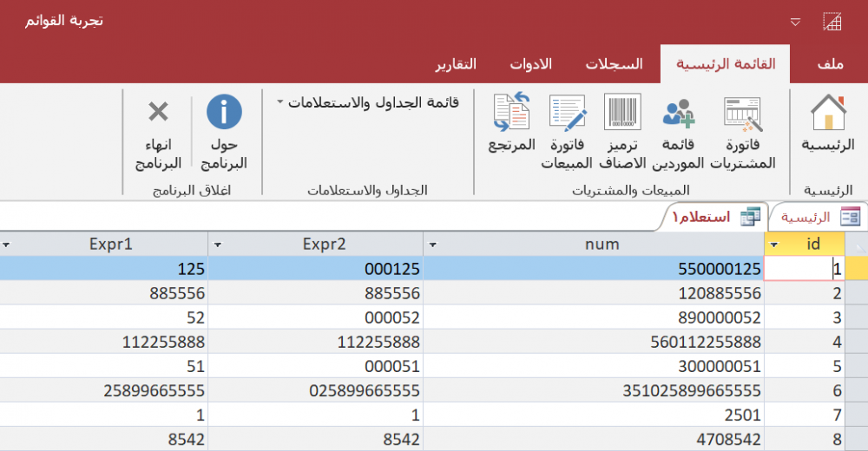Click the الرئيسية home icon in ribbon
Image resolution: width=868 pixels, height=451 pixels.
pyautogui.click(x=827, y=115)
